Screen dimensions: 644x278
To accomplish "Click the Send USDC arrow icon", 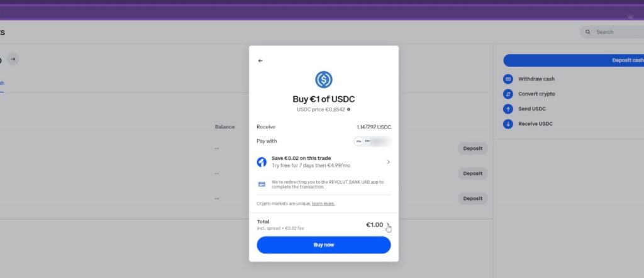I will pyautogui.click(x=508, y=109).
